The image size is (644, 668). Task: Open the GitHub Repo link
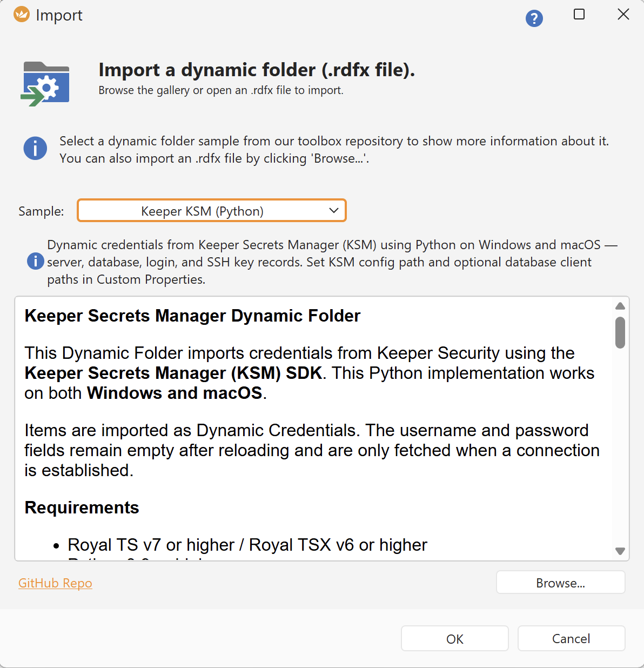[55, 583]
